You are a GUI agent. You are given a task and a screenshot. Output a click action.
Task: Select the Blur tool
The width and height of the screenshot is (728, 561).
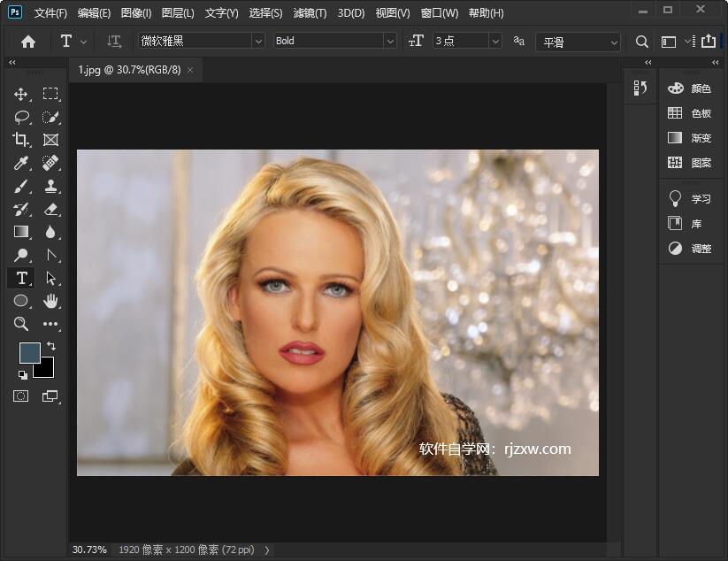click(x=50, y=232)
